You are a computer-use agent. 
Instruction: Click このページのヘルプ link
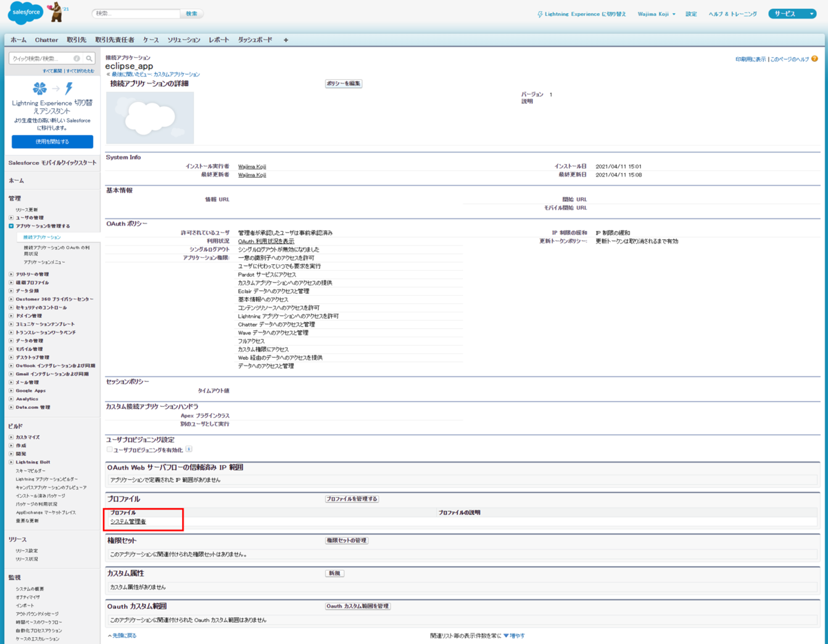tap(789, 59)
